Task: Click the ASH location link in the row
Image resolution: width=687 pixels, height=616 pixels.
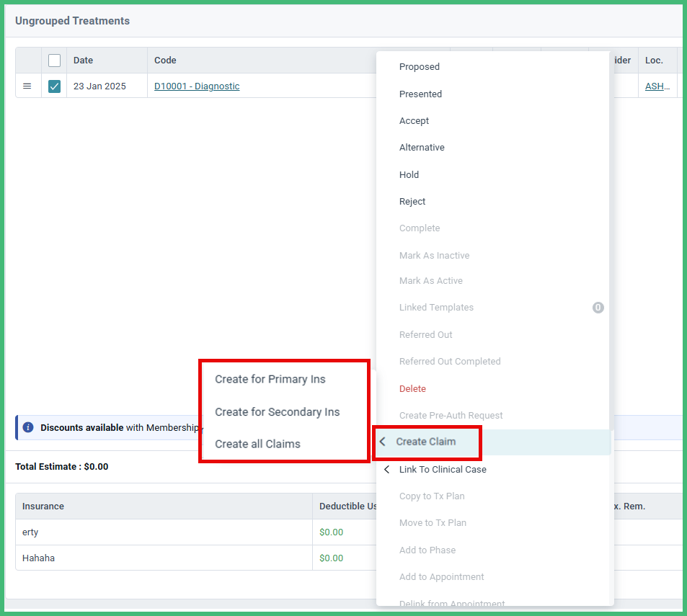Action: pyautogui.click(x=657, y=86)
